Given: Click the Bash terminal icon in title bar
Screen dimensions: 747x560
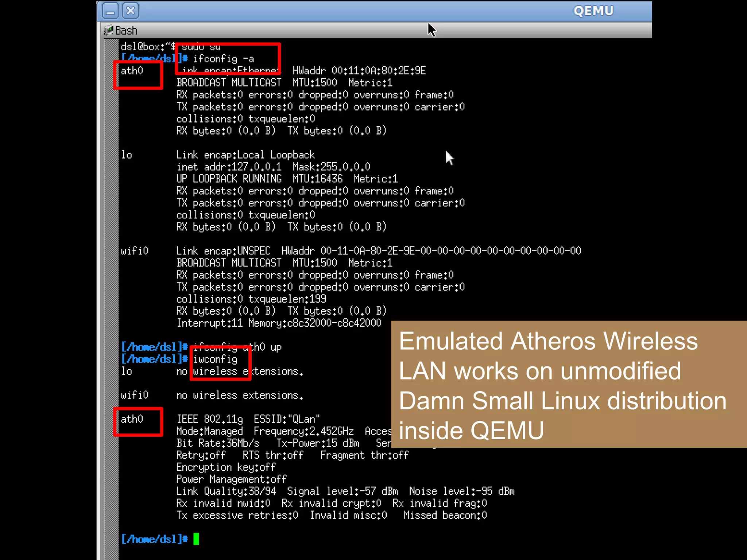Looking at the screenshot, I should pos(108,30).
